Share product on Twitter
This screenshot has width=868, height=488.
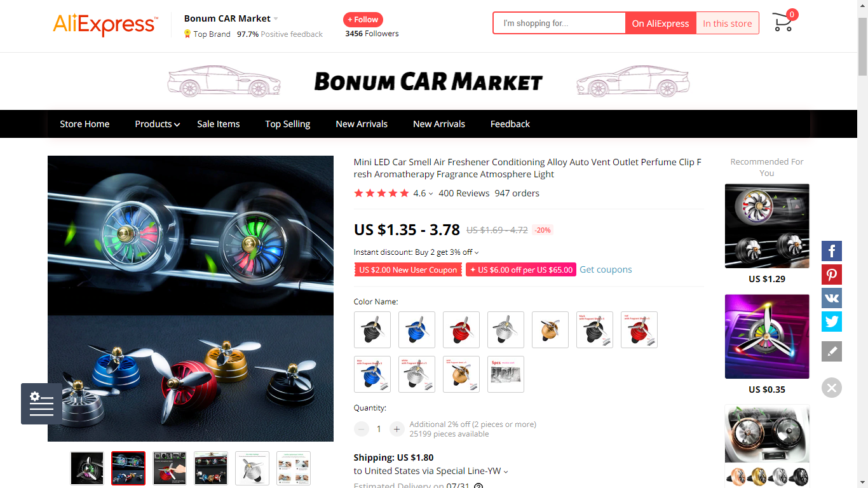point(832,322)
